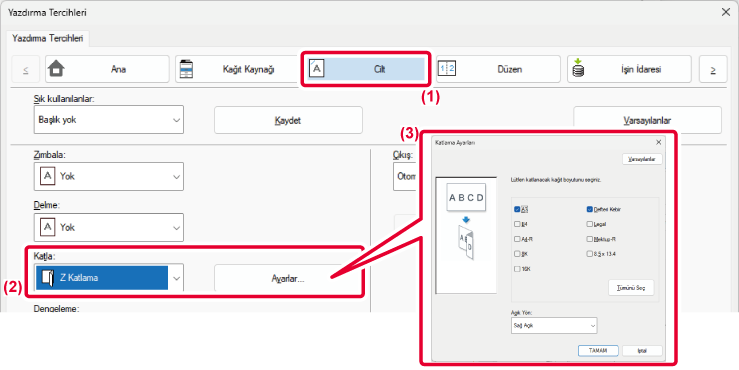Open the Düzen tab
739x370 pixels.
pos(498,69)
